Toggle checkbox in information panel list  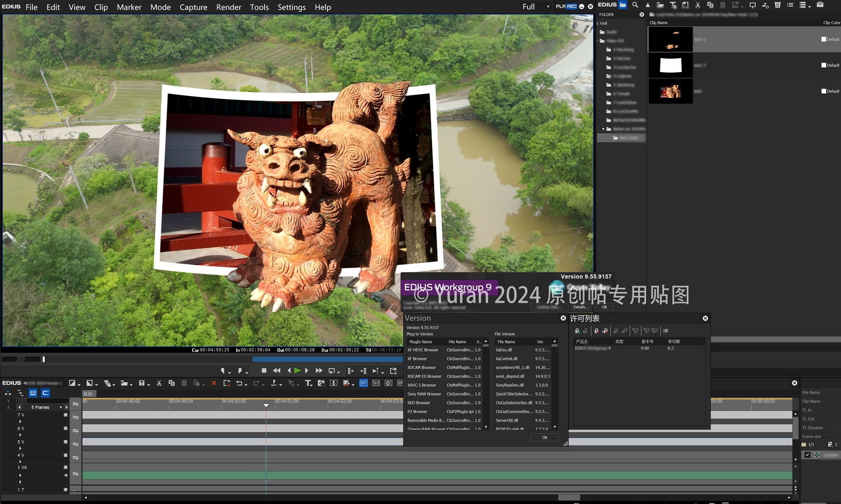808,455
